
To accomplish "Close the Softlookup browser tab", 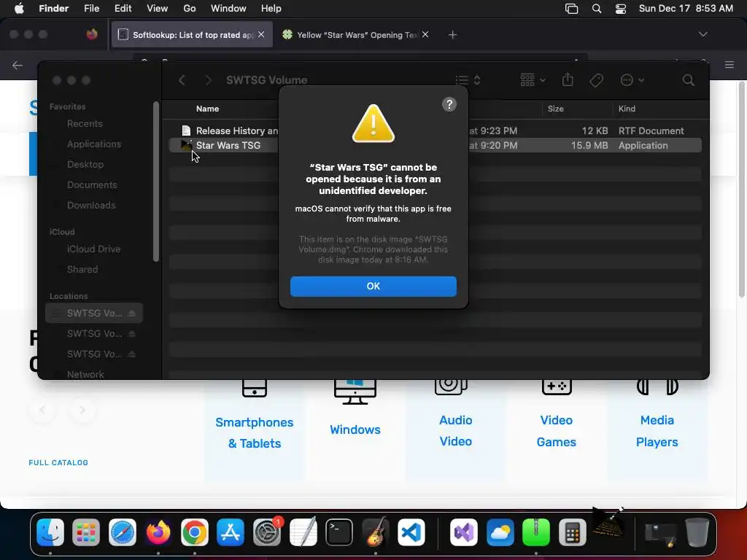I will point(261,34).
